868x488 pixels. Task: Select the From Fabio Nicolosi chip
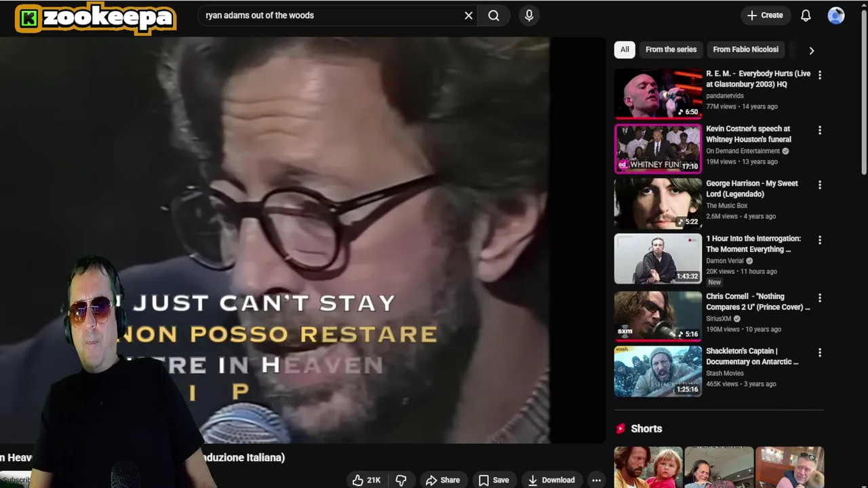coord(745,49)
